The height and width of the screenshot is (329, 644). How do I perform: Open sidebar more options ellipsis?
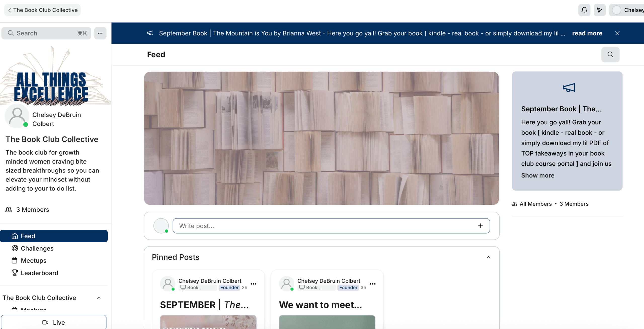tap(100, 33)
